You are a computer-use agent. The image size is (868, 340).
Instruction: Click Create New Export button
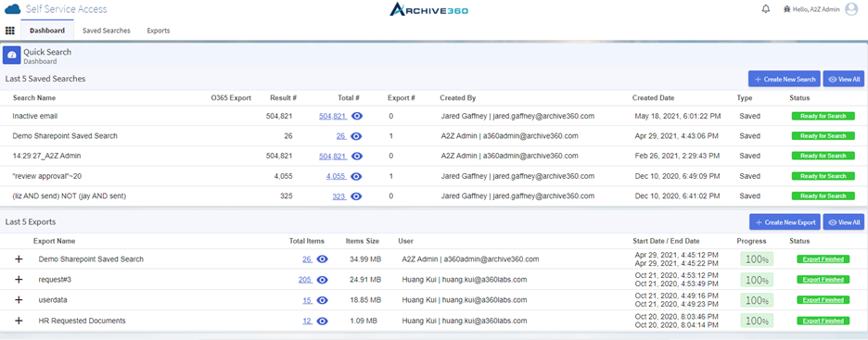[785, 222]
